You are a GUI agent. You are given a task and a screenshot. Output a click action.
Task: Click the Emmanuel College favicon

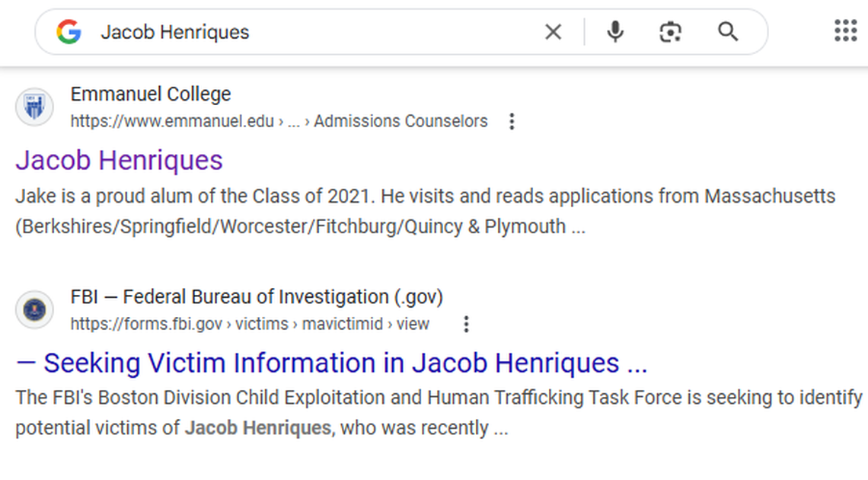coord(34,107)
